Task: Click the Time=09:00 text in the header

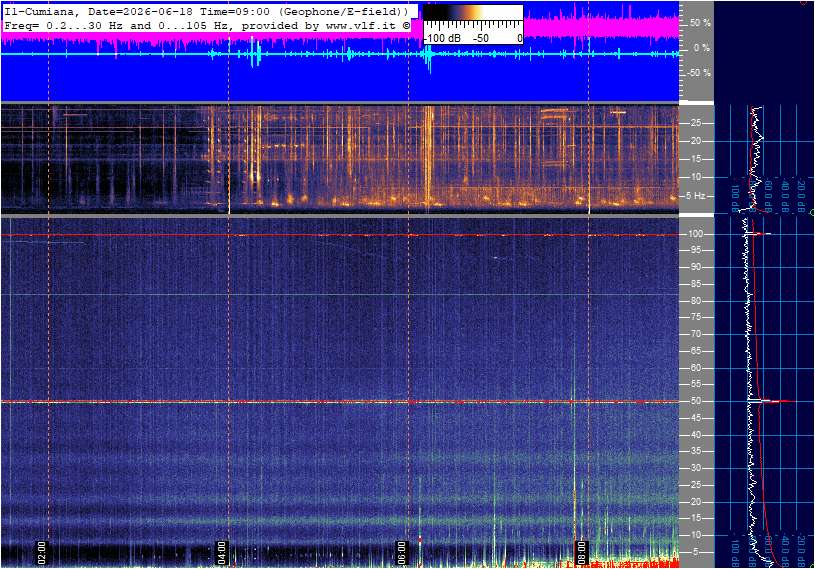Action: [235, 11]
